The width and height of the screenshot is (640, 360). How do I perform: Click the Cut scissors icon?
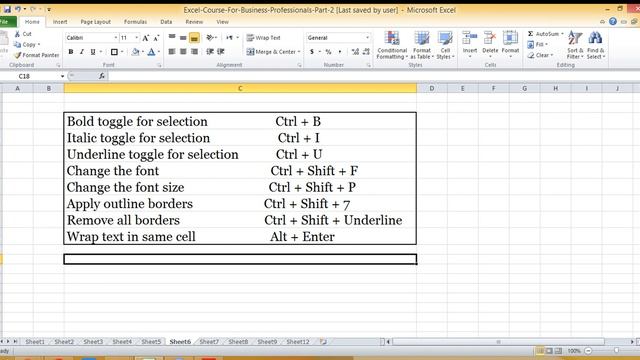[x=18, y=34]
